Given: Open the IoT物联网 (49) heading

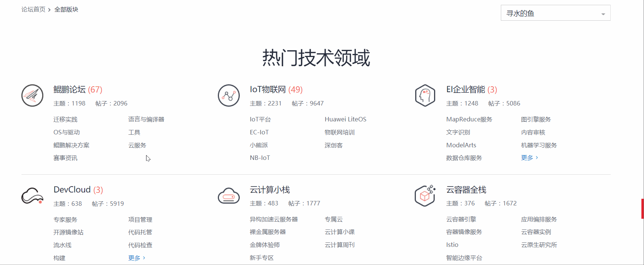Looking at the screenshot, I should pos(276,90).
